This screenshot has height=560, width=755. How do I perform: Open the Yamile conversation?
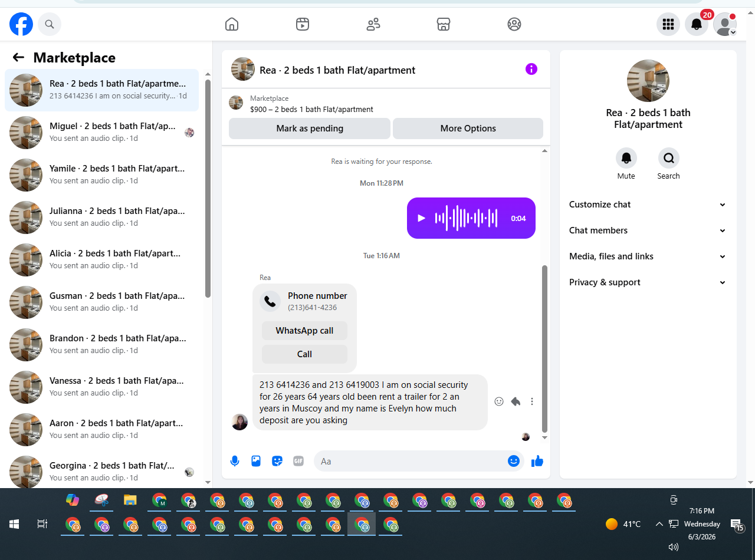click(x=101, y=174)
